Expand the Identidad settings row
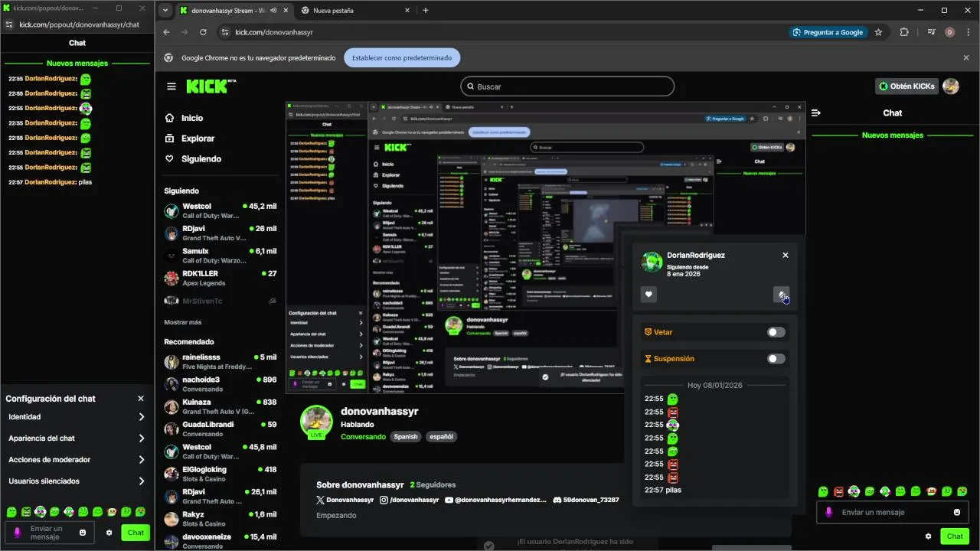The width and height of the screenshot is (980, 551). coord(77,417)
